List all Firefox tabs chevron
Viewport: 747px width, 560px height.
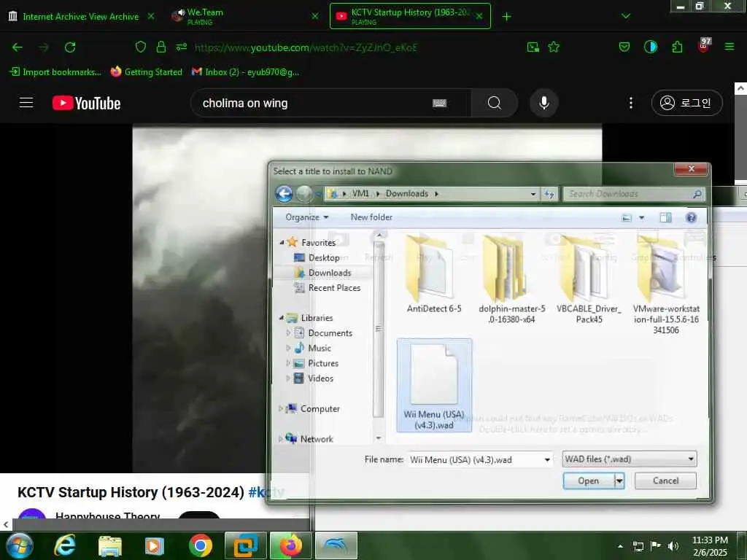626,16
